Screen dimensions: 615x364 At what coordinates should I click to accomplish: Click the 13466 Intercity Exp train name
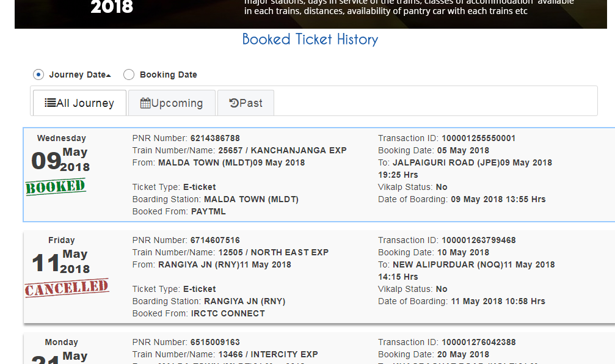[x=268, y=355]
